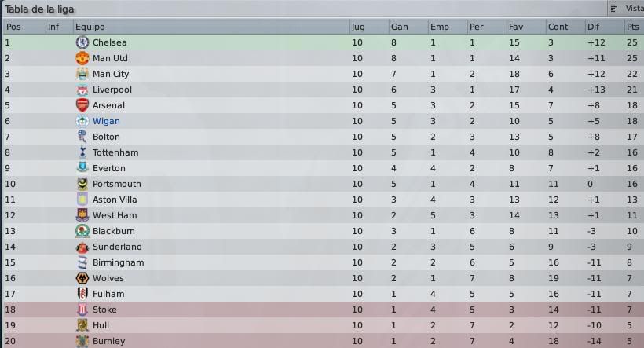Open Arsenal via its cannon crest
This screenshot has height=348, width=644.
click(82, 105)
